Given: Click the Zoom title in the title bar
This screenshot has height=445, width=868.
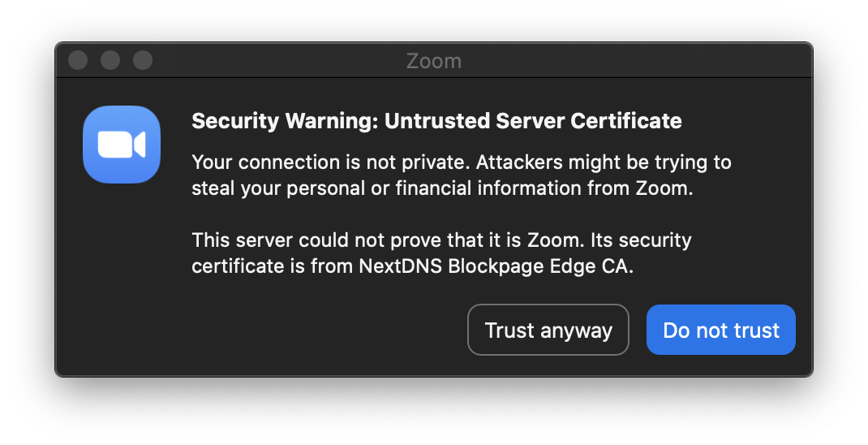Looking at the screenshot, I should coord(434,61).
